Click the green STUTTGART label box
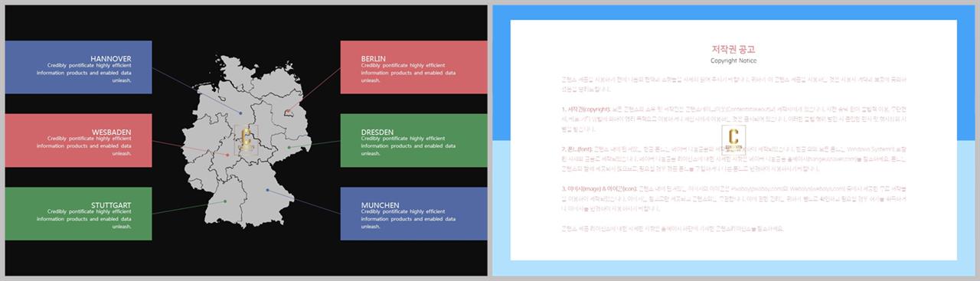Viewport: 980px width, 281px height. coord(78,214)
